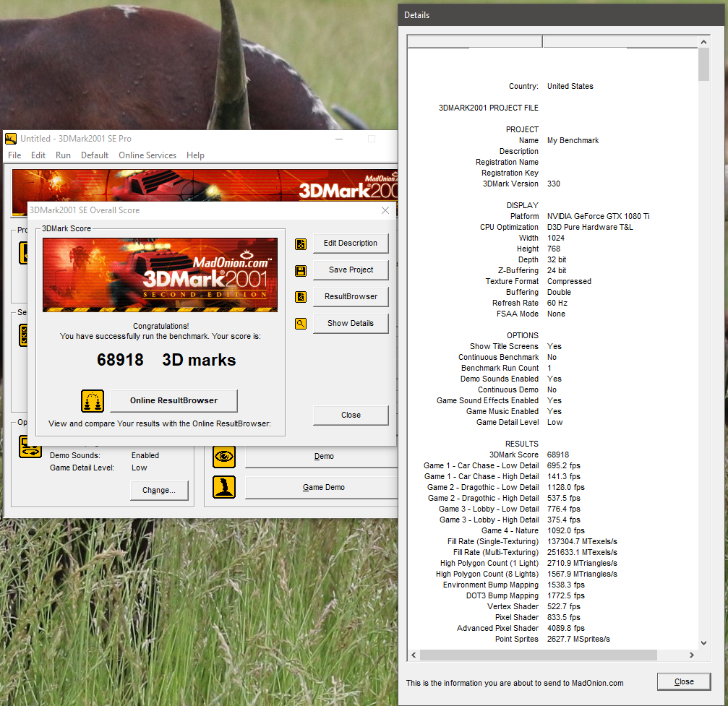
Task: Click '2627.7 MSprites/s' Point Sprites value
Action: coord(578,640)
